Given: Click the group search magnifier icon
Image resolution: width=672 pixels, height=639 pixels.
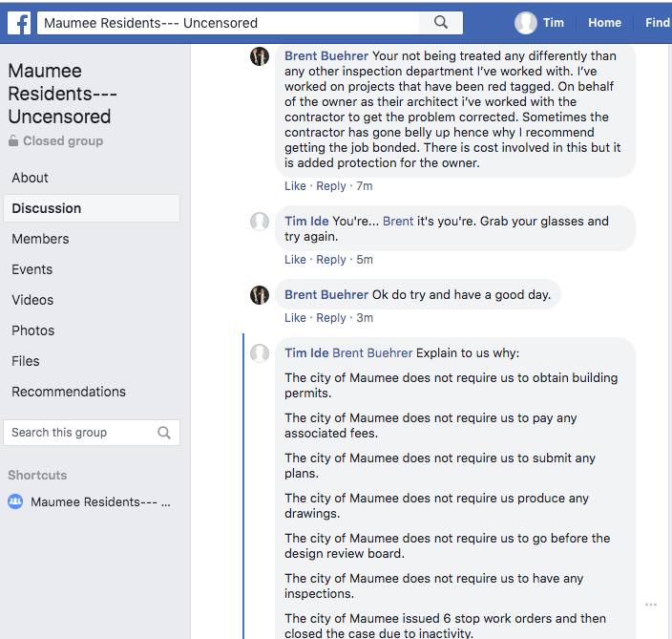Looking at the screenshot, I should pos(164,433).
